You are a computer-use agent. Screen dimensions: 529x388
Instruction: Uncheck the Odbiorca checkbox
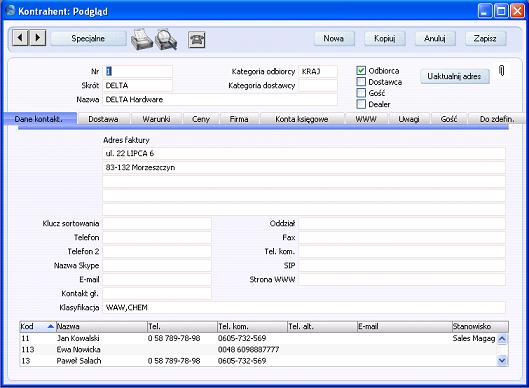point(361,71)
